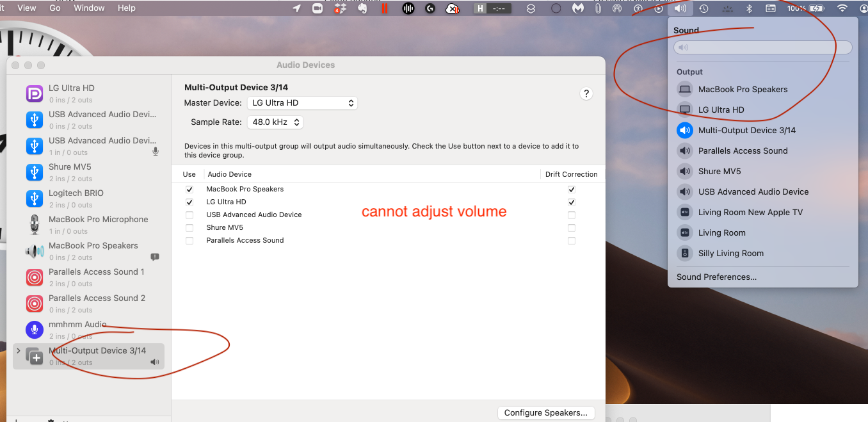Open Bluetooth icon in menu bar
The width and height of the screenshot is (868, 422).
[749, 8]
